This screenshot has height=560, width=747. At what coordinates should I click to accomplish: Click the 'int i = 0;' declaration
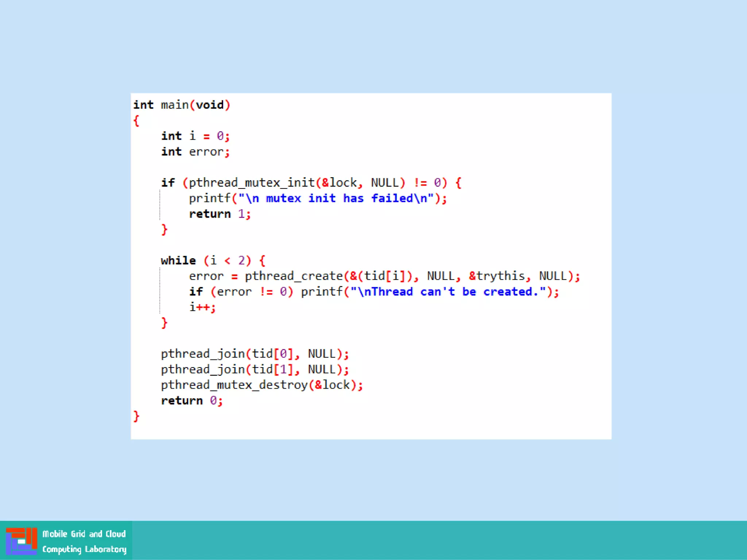pos(195,136)
